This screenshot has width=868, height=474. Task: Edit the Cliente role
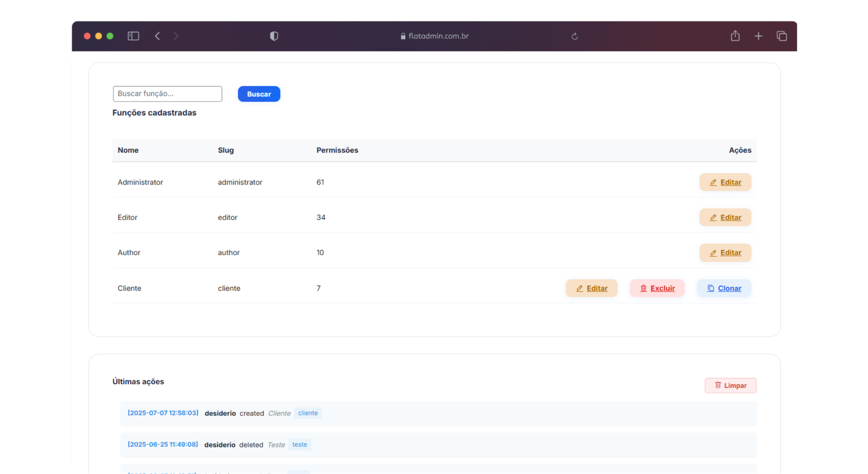pyautogui.click(x=591, y=288)
